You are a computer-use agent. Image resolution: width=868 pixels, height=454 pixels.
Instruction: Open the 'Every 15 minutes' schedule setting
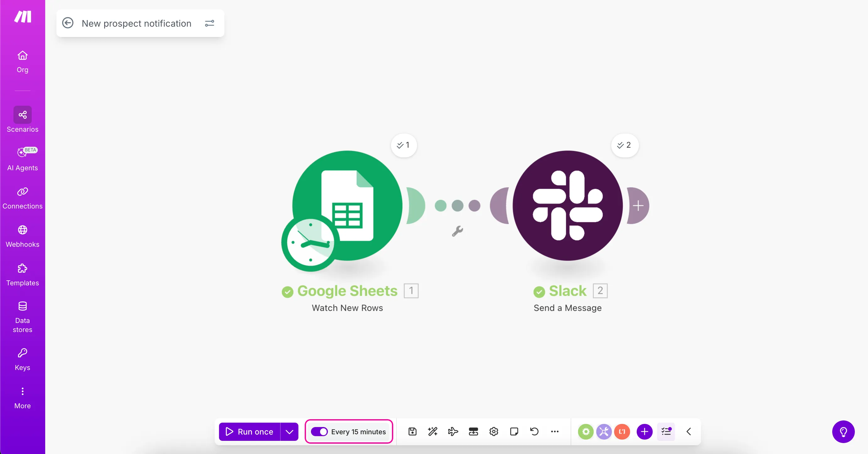[358, 432]
